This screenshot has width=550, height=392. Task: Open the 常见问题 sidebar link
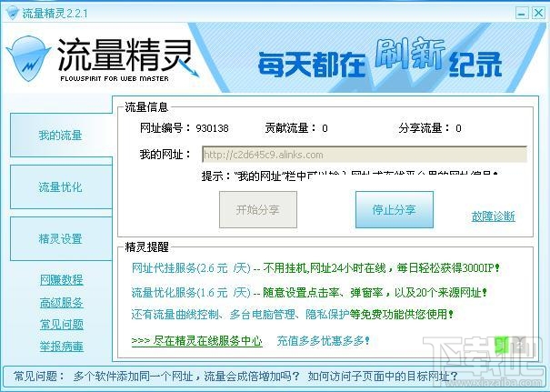[x=62, y=325]
